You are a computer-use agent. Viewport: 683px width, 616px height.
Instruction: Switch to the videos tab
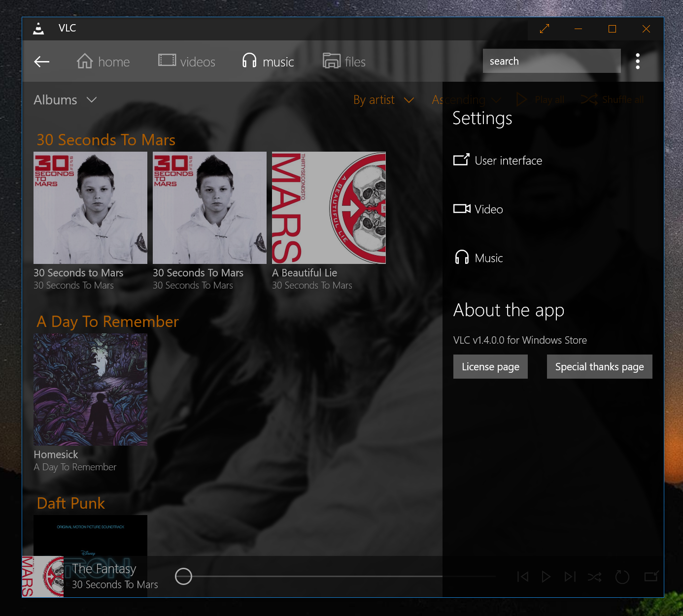tap(187, 62)
